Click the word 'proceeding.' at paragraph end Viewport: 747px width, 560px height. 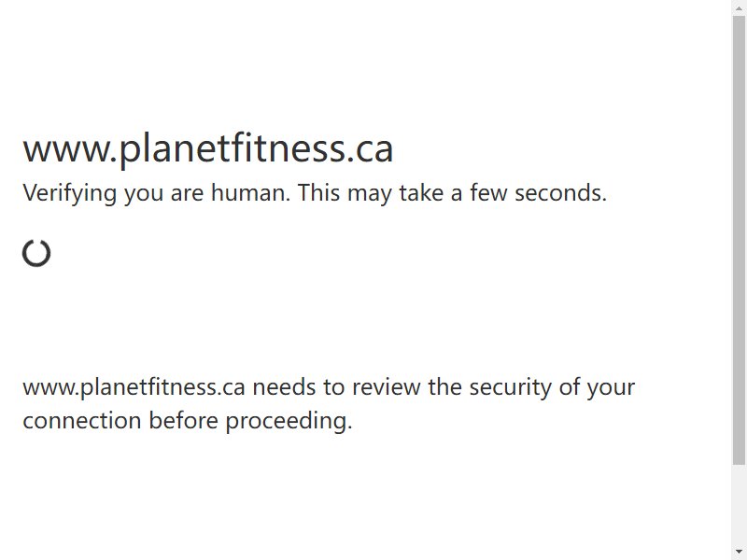289,421
